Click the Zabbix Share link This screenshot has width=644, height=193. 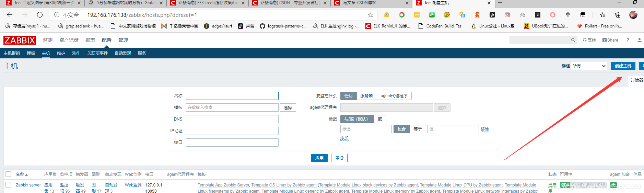[610, 40]
